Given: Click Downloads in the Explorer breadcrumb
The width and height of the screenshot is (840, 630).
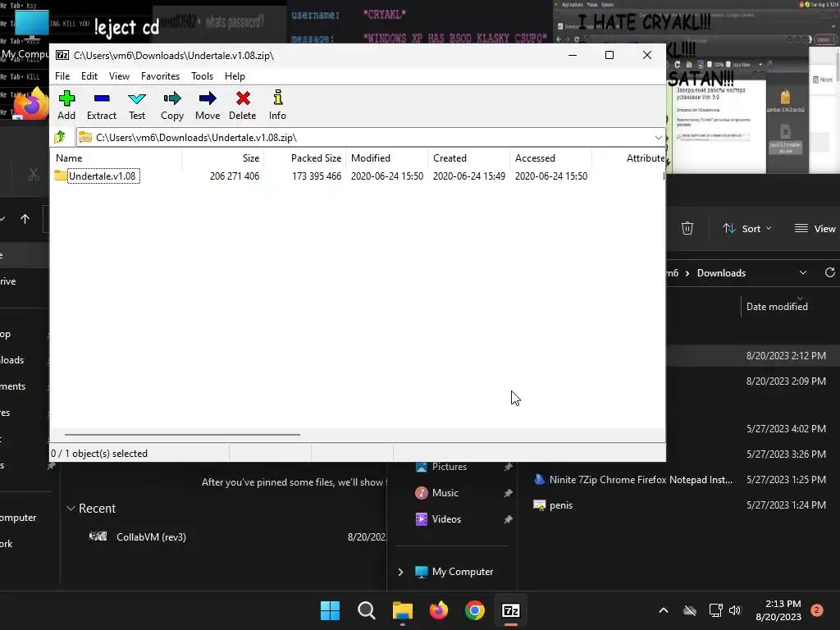Looking at the screenshot, I should coord(721,273).
